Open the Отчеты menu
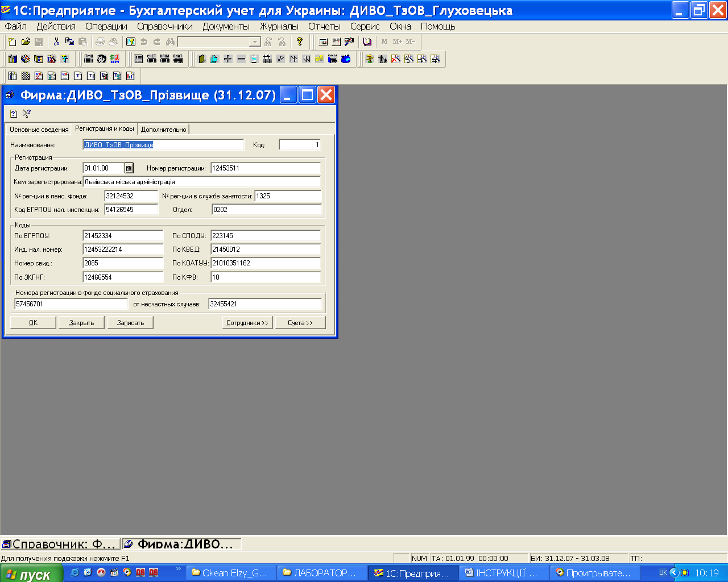 click(324, 26)
